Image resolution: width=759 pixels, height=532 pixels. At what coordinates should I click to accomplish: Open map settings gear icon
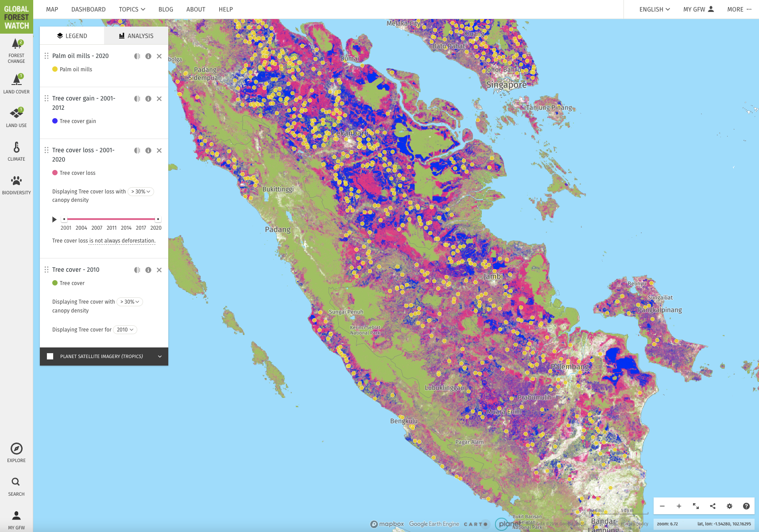pyautogui.click(x=729, y=506)
